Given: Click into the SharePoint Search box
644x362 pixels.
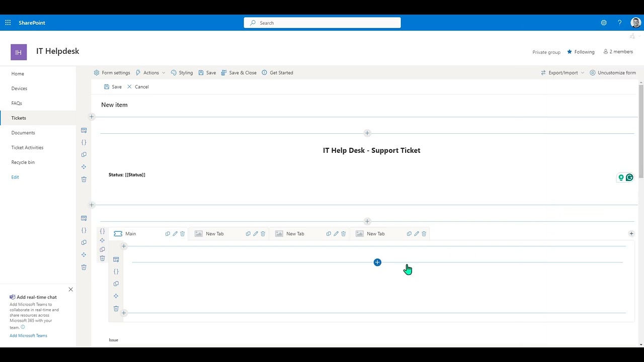Looking at the screenshot, I should coord(323,23).
